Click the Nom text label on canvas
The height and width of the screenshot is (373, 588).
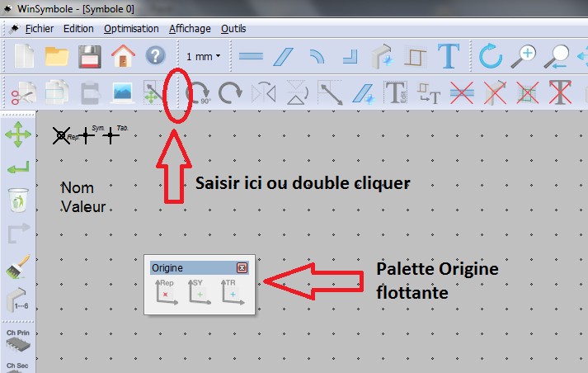[78, 189]
